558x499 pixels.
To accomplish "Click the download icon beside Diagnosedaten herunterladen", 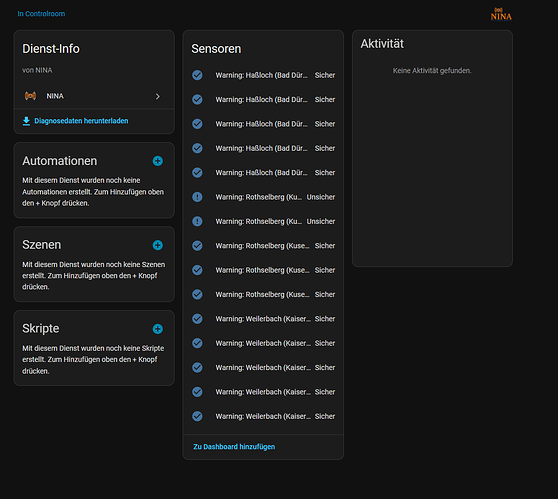I will tap(26, 121).
